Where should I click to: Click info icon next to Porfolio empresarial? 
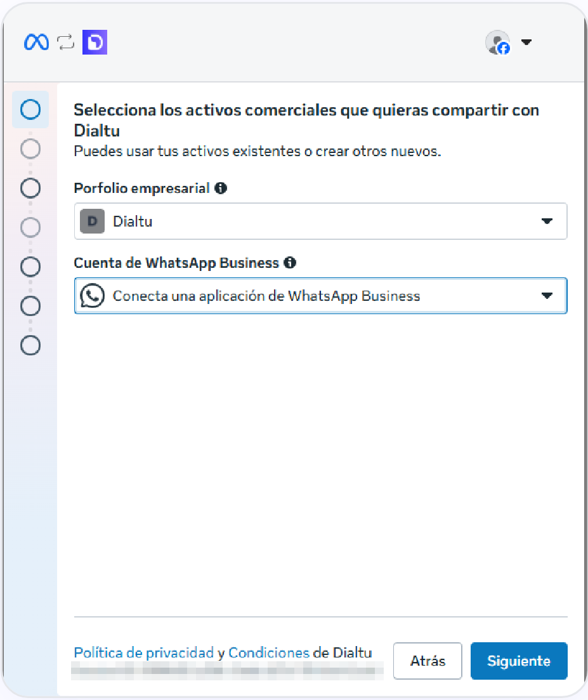(220, 188)
